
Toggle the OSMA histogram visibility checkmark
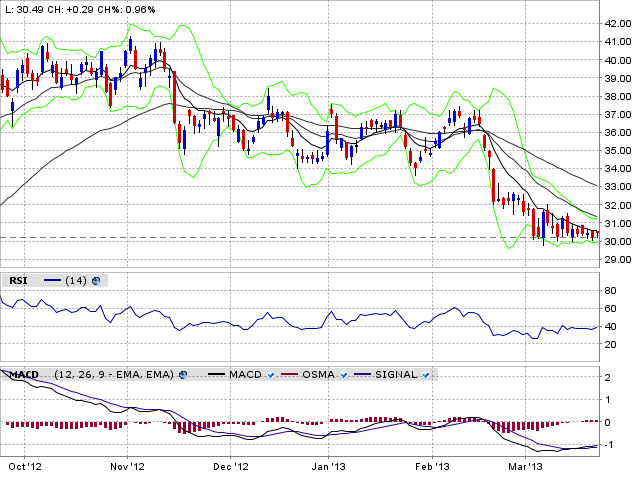point(349,375)
